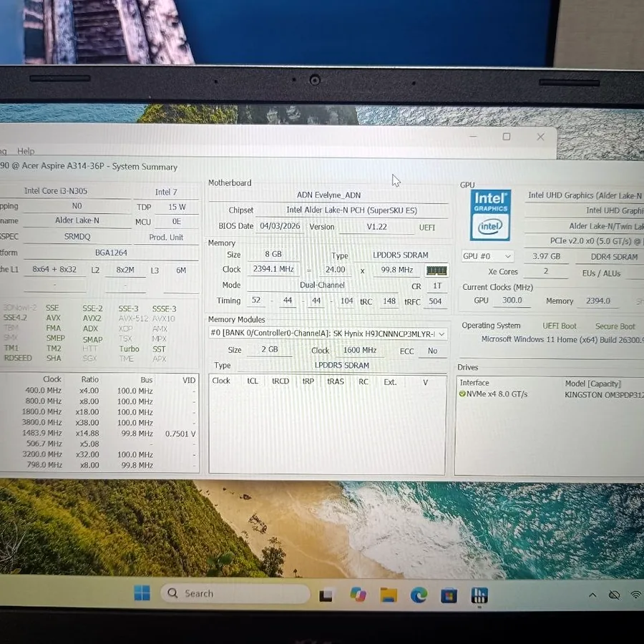Viewport: 644px width, 644px height.
Task: Click the HWiNFO taskbar icon
Action: tap(479, 595)
